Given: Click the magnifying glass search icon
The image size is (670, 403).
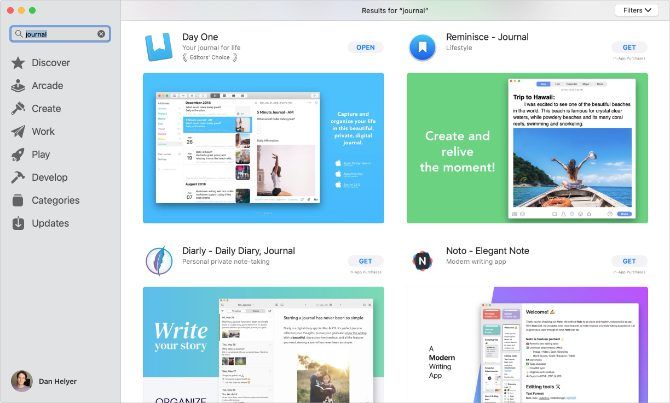Looking at the screenshot, I should pyautogui.click(x=18, y=34).
